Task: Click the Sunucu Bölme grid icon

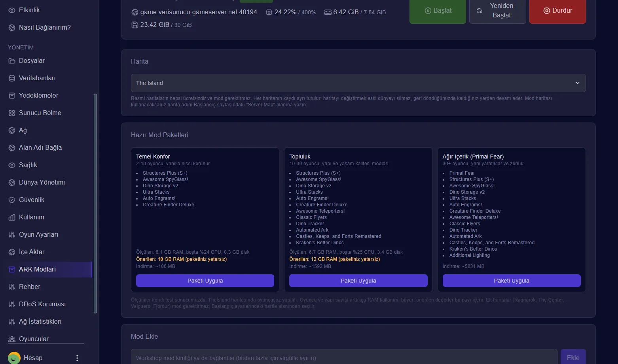Action: pyautogui.click(x=12, y=113)
